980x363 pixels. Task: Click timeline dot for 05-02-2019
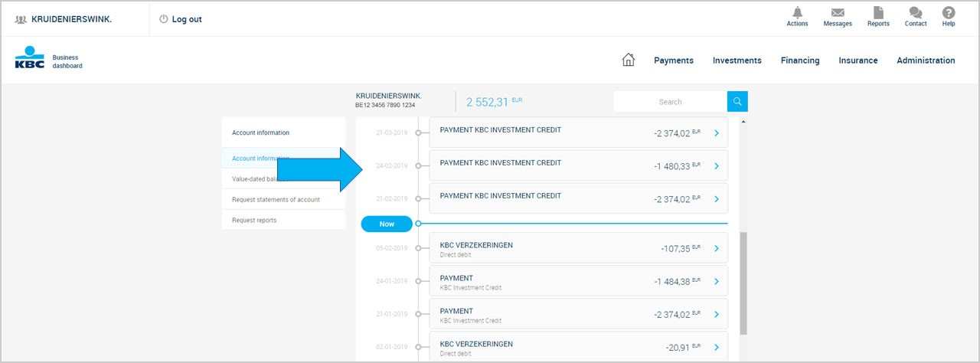pos(418,248)
